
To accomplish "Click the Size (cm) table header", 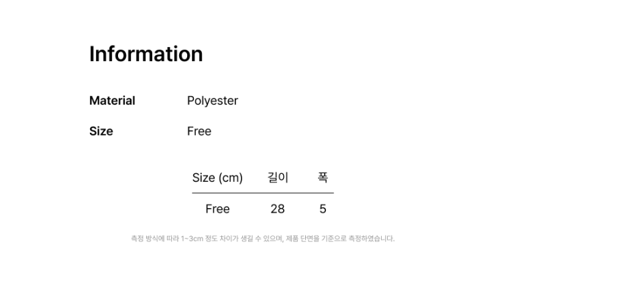I will tap(217, 178).
